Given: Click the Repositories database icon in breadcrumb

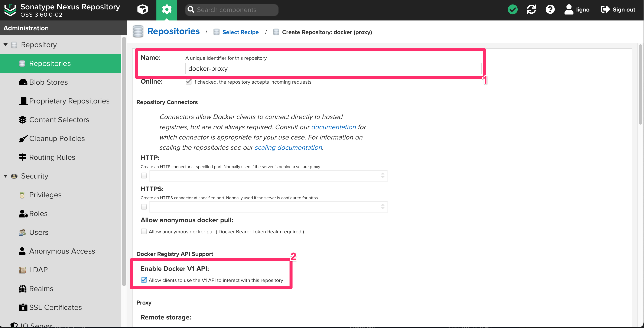Looking at the screenshot, I should [138, 32].
